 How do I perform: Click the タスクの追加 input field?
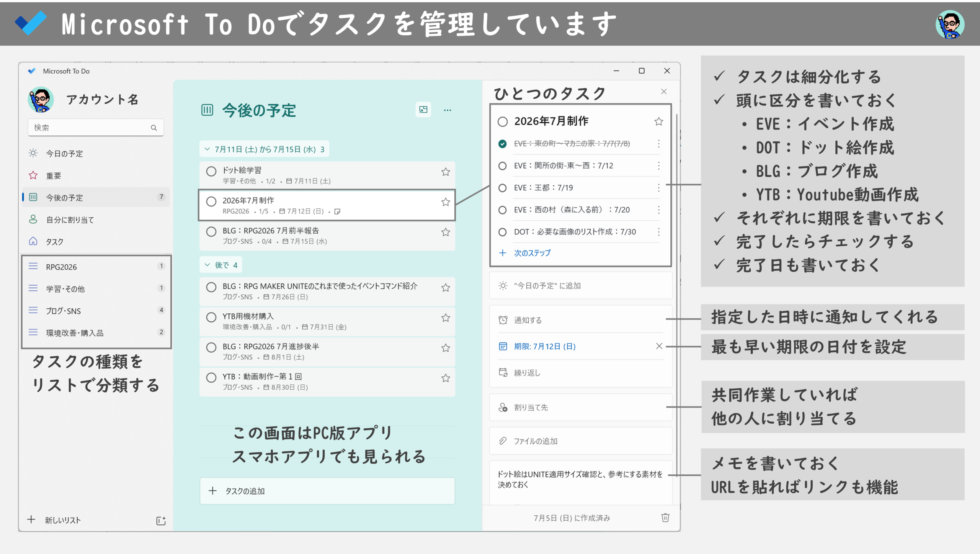point(327,491)
